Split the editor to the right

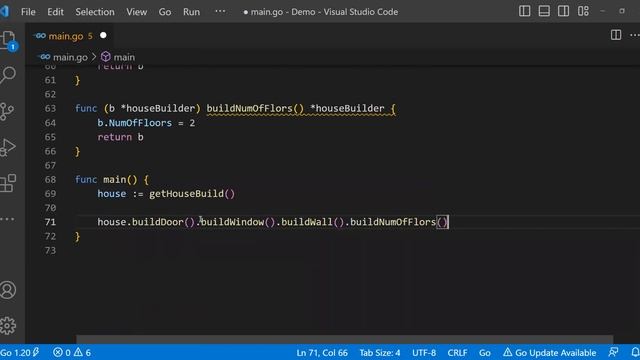click(616, 35)
